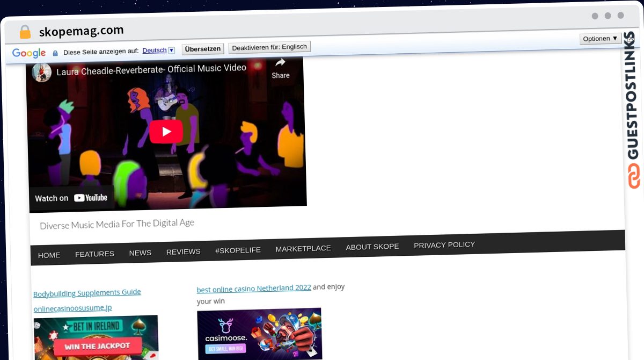Open the MARKETPLACE menu item

click(303, 248)
